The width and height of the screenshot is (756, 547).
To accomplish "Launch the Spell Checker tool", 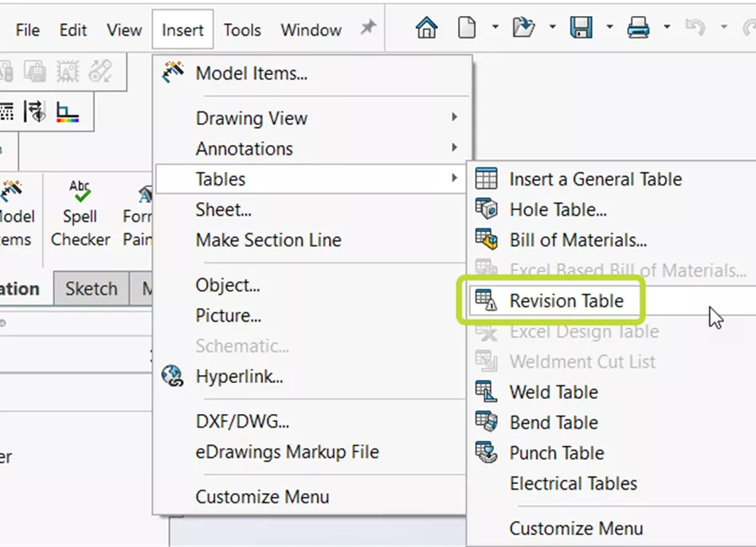I will (x=80, y=213).
